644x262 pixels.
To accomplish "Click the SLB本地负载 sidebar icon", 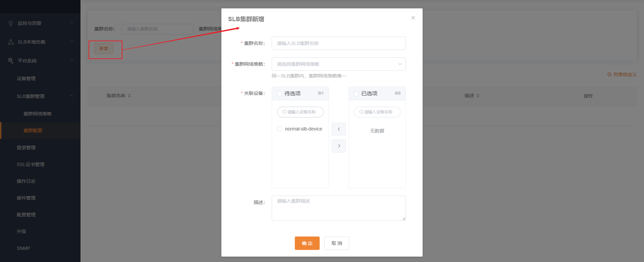I will tap(11, 42).
